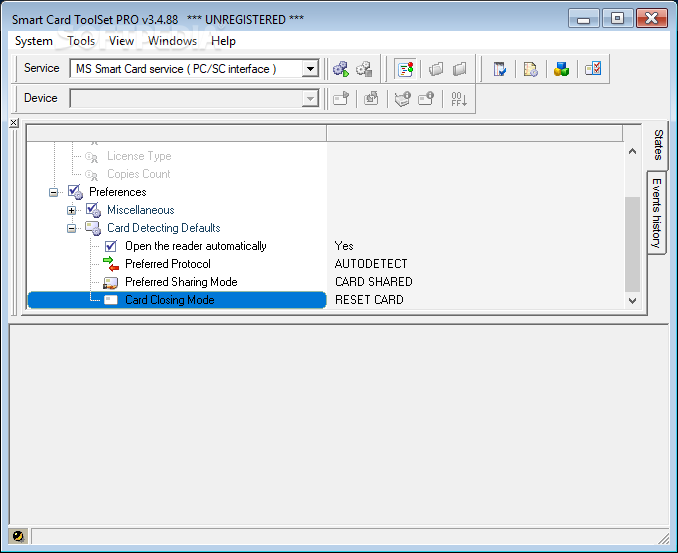
Task: Expand the Miscellaneous tree node
Action: pyautogui.click(x=71, y=211)
